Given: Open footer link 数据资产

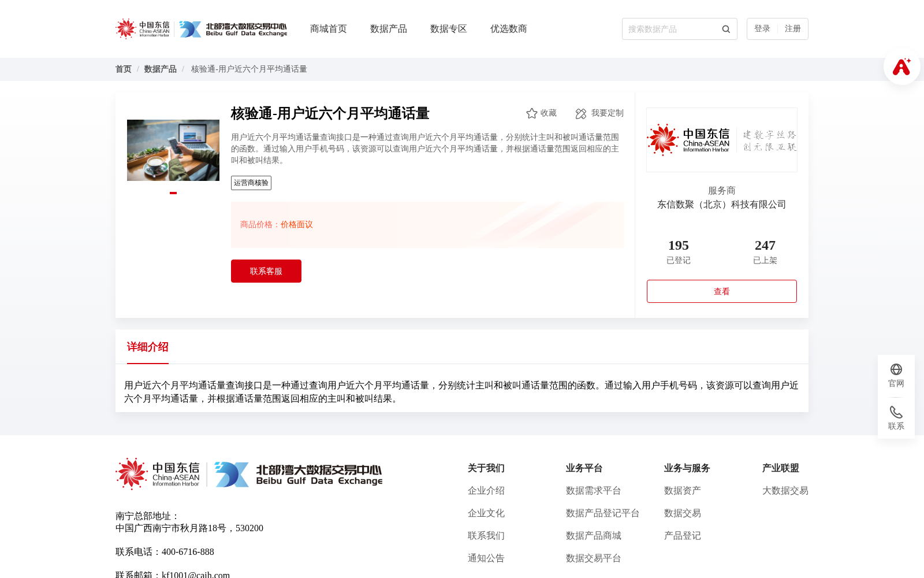Looking at the screenshot, I should [x=683, y=491].
